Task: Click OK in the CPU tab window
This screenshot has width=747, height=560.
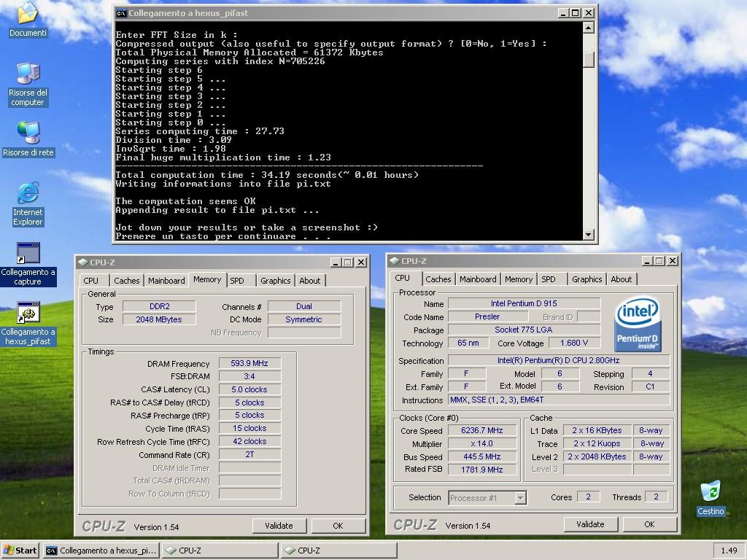Action: pyautogui.click(x=650, y=524)
